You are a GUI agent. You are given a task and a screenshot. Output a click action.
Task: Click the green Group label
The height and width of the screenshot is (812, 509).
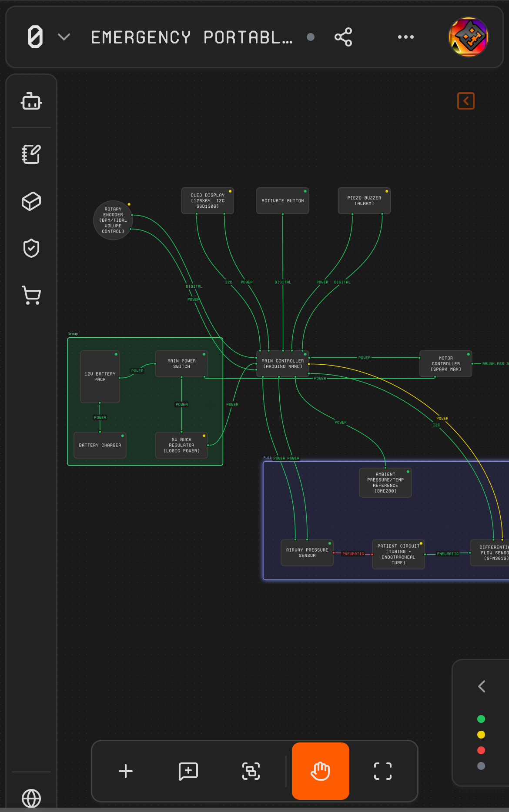(x=73, y=334)
